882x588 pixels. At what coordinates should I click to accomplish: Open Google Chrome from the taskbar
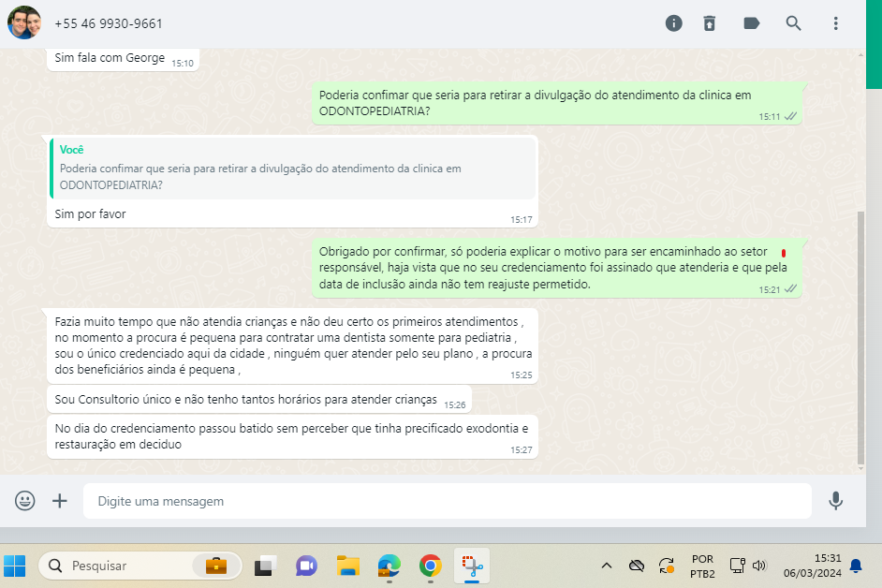[431, 566]
